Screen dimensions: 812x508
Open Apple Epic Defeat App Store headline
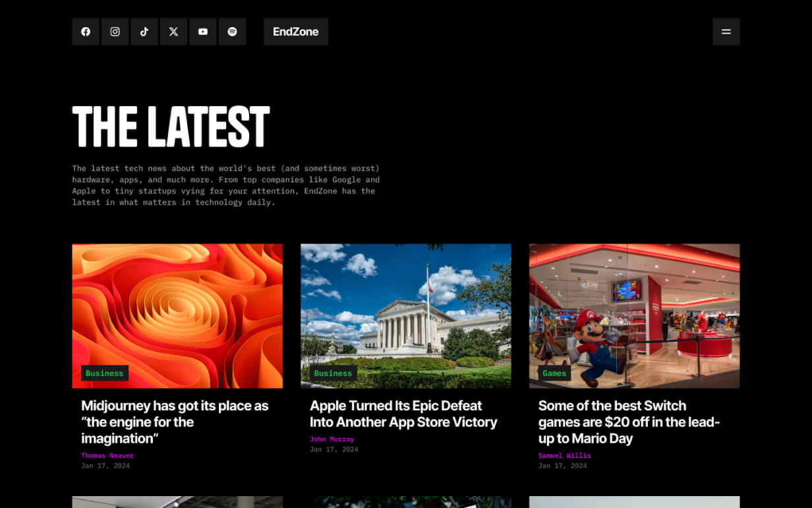tap(403, 414)
